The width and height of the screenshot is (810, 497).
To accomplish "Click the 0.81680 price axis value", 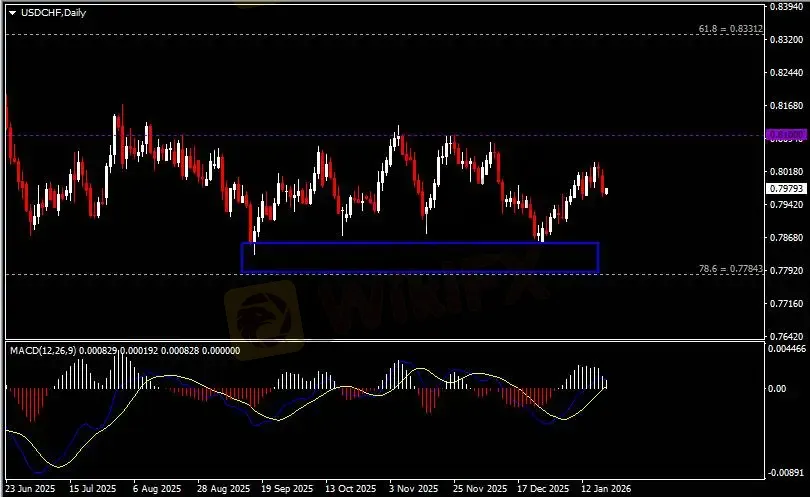I will point(786,106).
